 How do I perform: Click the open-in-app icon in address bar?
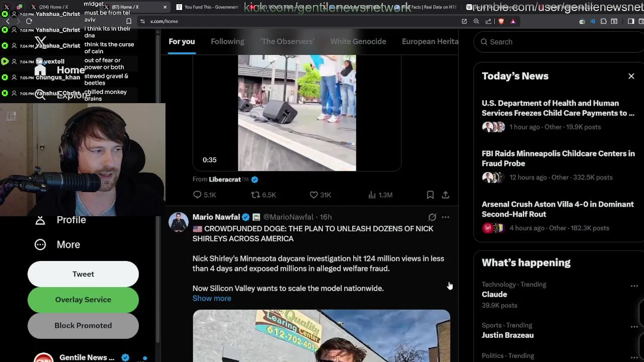[464, 21]
